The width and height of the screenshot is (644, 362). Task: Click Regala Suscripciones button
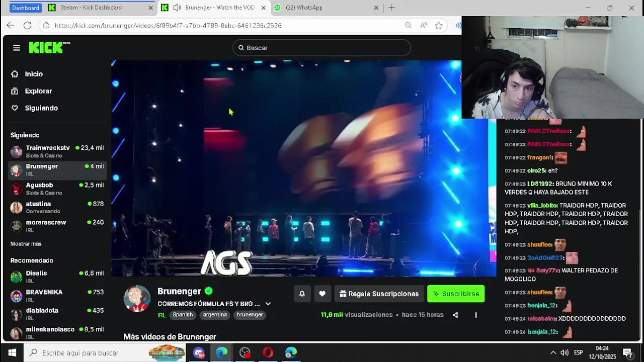pos(379,294)
